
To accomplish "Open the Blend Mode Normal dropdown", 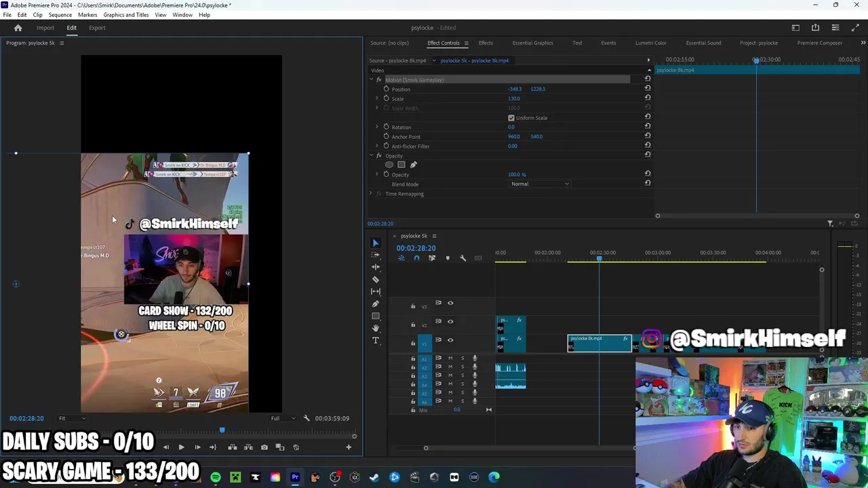I will (x=540, y=184).
